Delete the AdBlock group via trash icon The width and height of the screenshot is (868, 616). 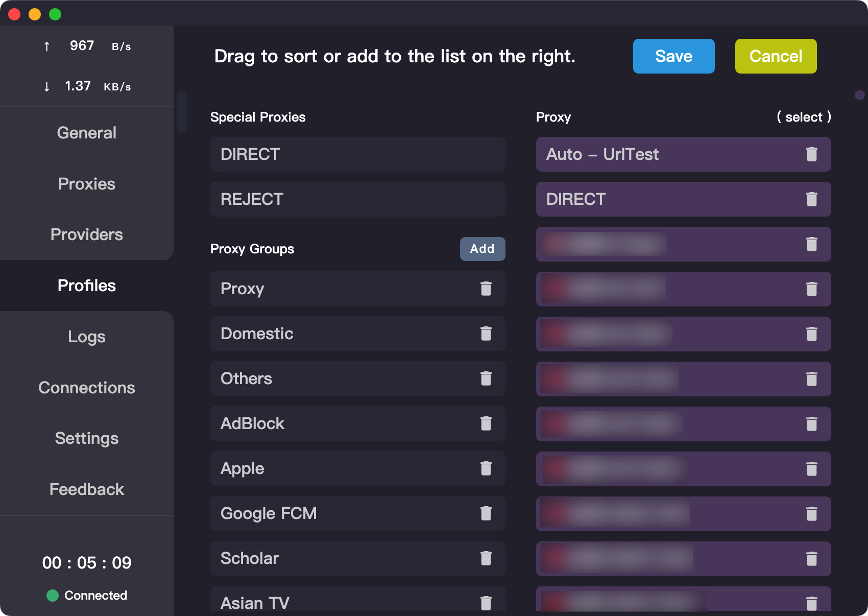(486, 423)
